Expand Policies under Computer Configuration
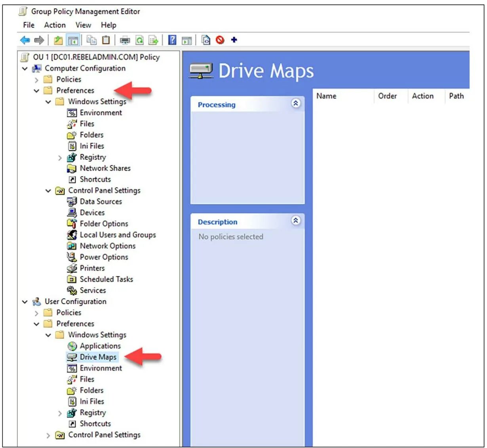The image size is (487, 448). pos(36,80)
